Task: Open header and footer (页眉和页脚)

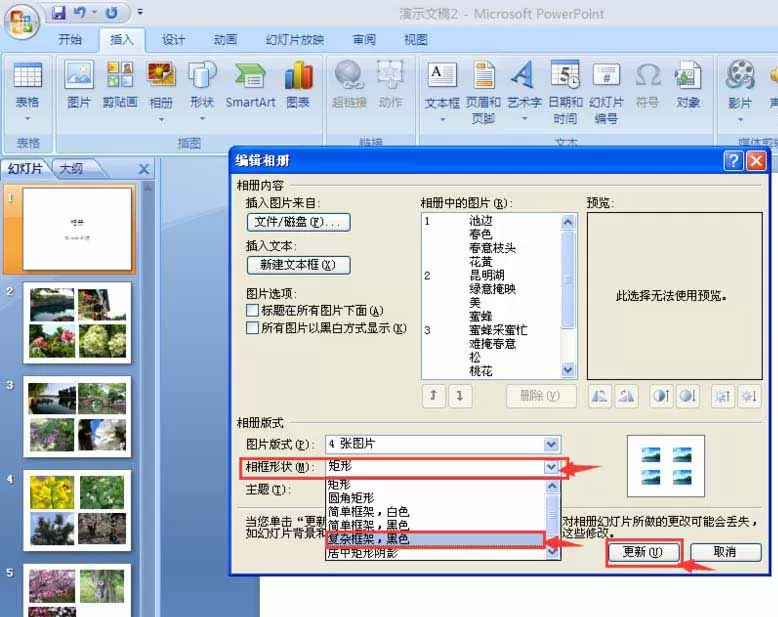Action: (483, 93)
